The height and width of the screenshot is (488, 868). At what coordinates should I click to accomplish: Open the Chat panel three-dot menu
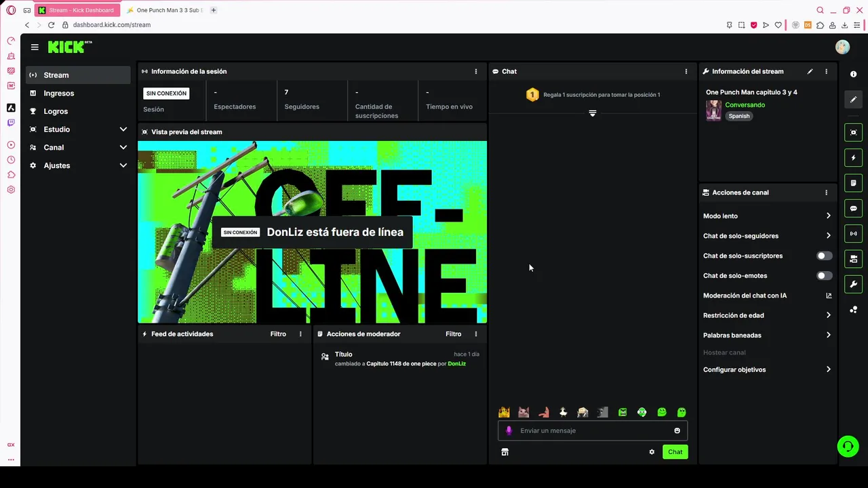(x=686, y=71)
